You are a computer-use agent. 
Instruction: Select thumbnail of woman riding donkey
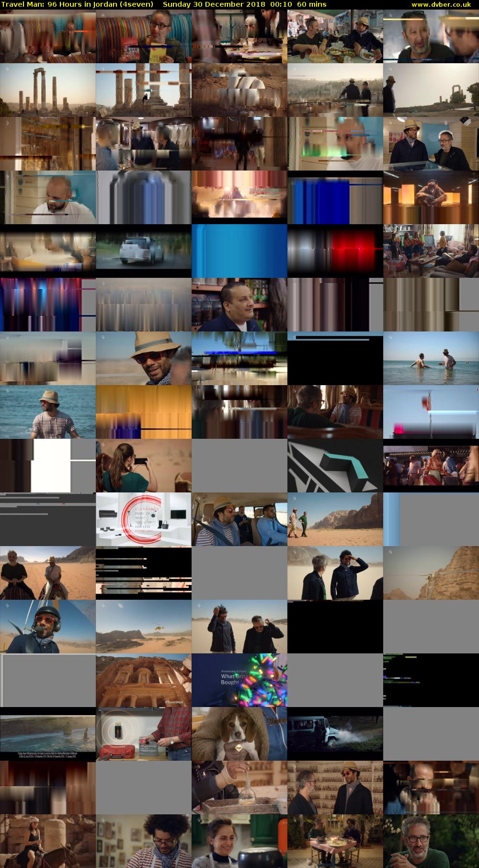pos(48,841)
